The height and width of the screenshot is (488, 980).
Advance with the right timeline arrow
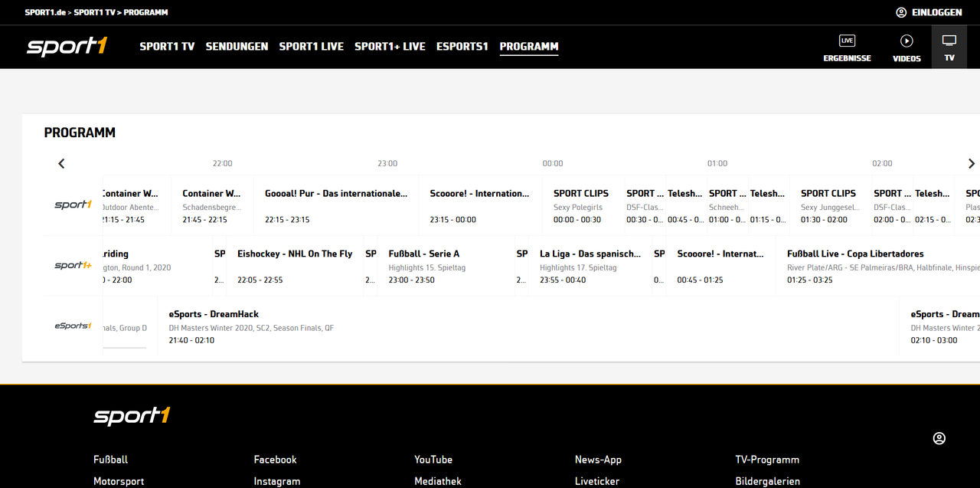pos(972,163)
